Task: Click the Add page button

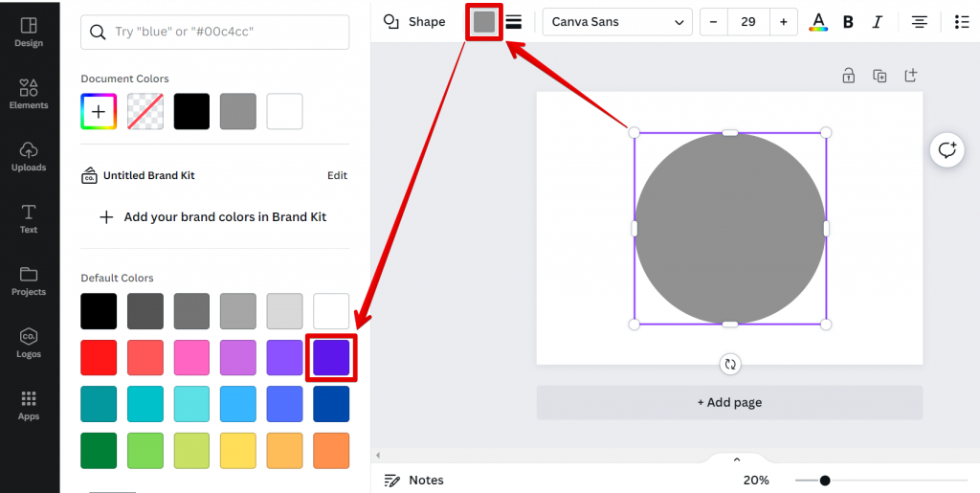Action: [729, 402]
